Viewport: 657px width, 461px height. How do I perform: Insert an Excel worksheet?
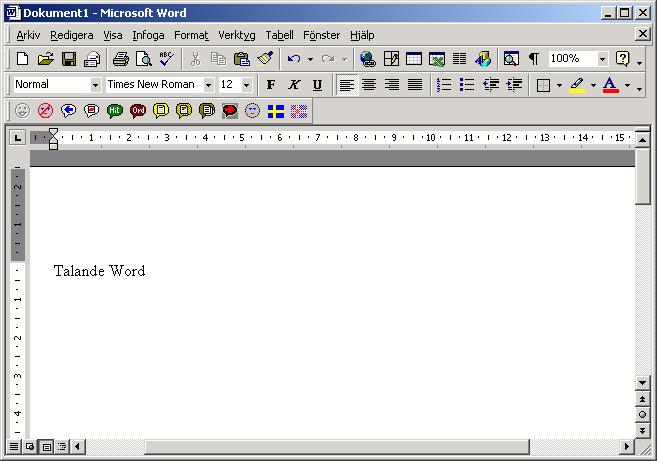click(437, 59)
